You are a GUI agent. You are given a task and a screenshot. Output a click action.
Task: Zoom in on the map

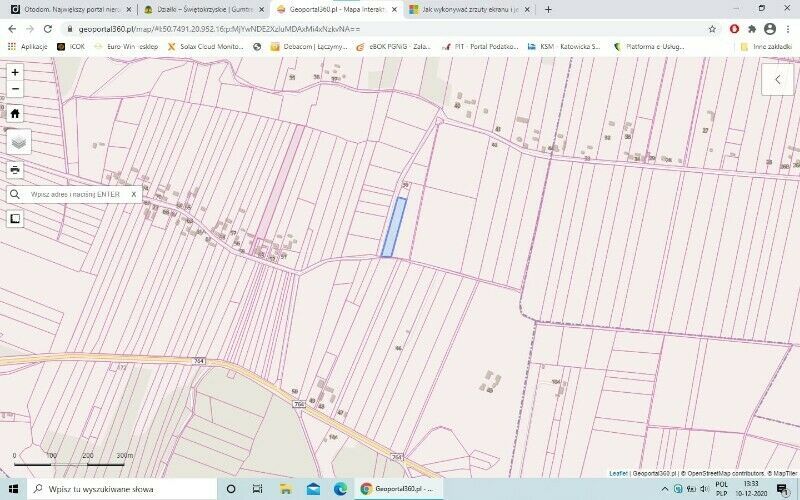15,72
